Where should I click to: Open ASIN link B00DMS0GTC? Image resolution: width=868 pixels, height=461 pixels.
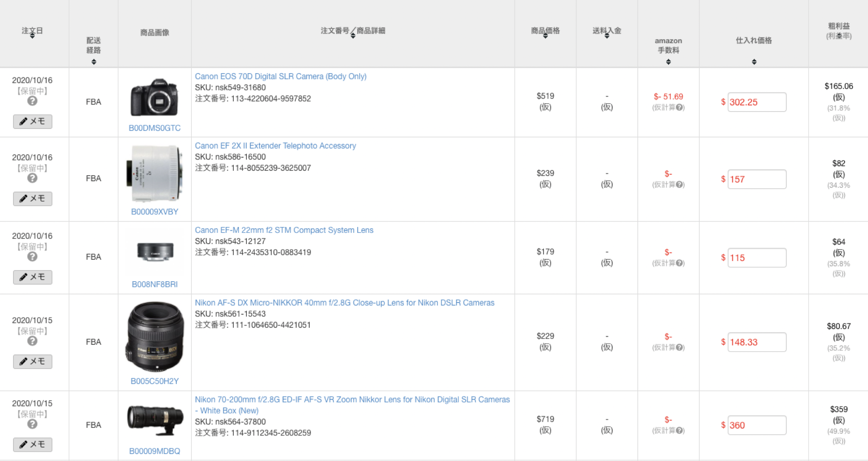click(x=154, y=128)
